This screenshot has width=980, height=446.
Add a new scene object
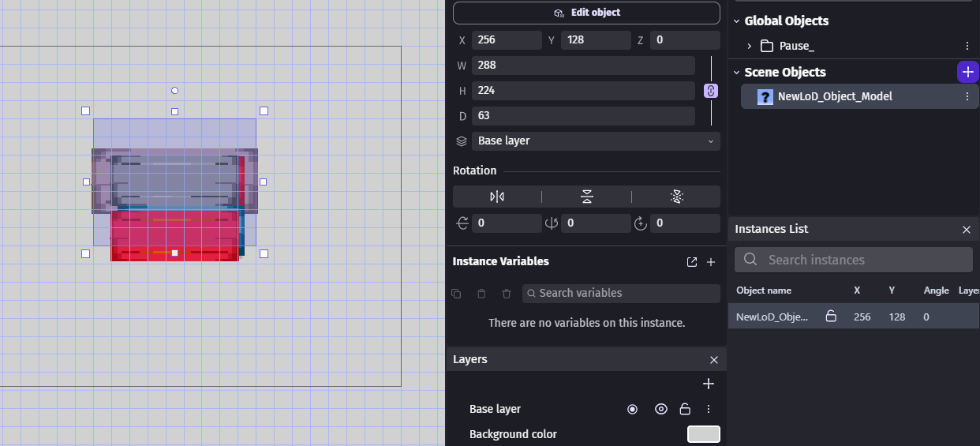point(967,72)
